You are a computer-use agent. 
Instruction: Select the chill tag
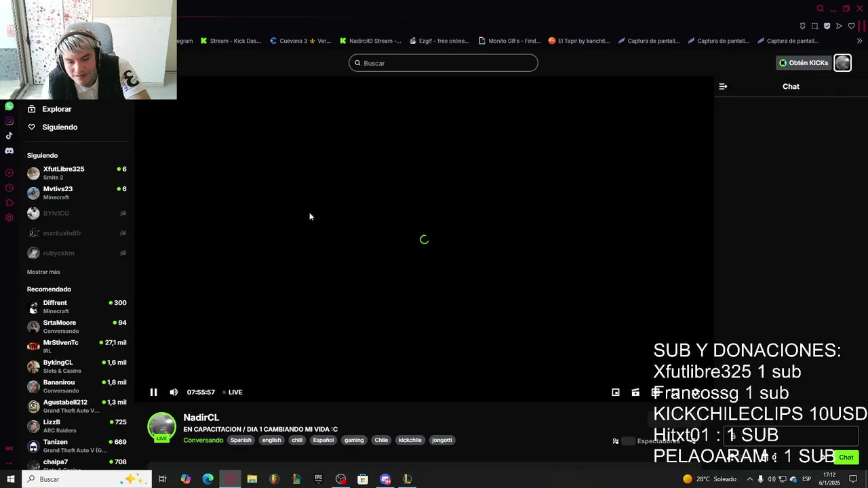pyautogui.click(x=297, y=440)
